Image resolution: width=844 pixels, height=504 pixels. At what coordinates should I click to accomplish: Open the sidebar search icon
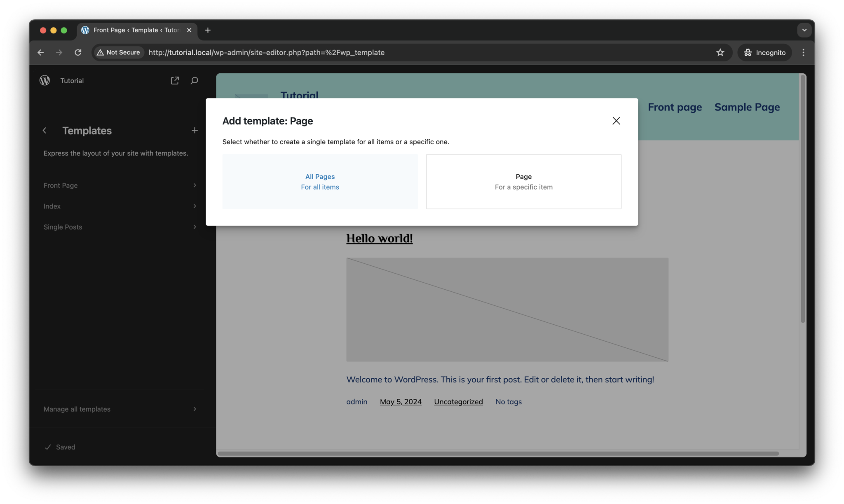[194, 80]
